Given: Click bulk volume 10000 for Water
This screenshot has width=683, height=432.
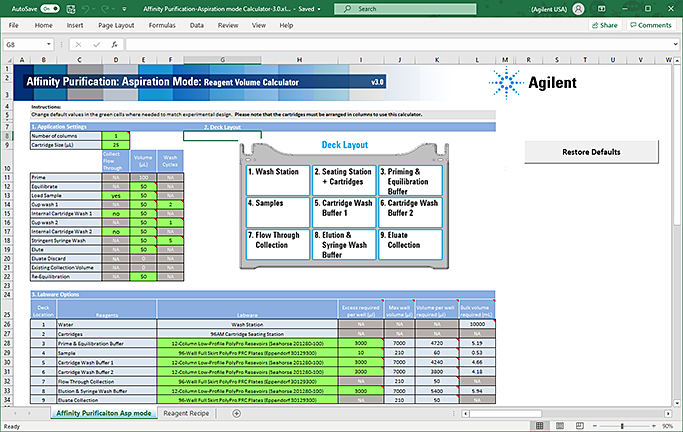Looking at the screenshot, I should [x=477, y=324].
